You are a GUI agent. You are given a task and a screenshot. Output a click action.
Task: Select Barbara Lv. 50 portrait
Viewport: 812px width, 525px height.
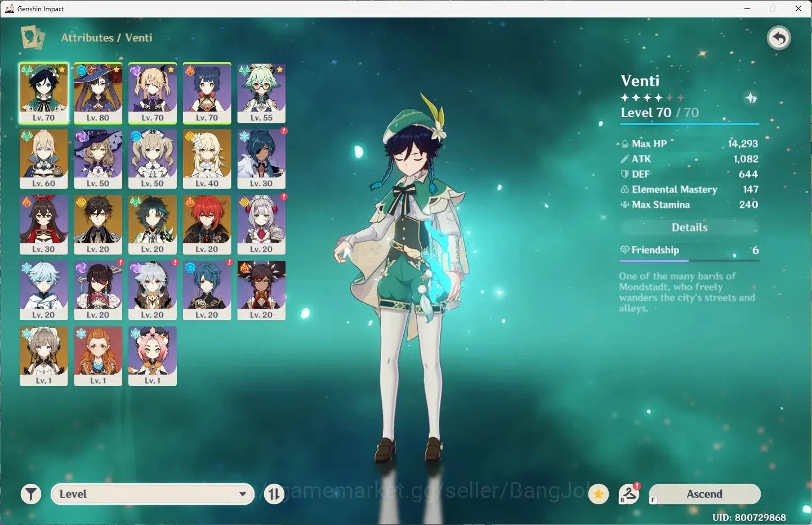click(153, 159)
